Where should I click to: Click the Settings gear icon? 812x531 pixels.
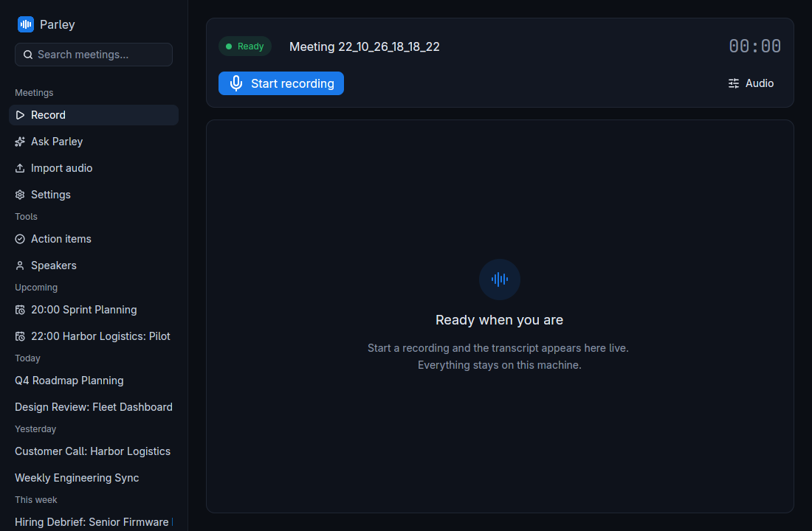[20, 195]
